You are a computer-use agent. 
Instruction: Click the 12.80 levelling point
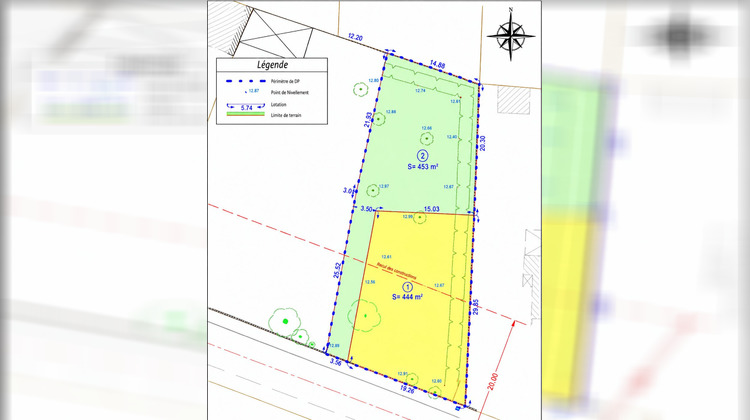374,80
